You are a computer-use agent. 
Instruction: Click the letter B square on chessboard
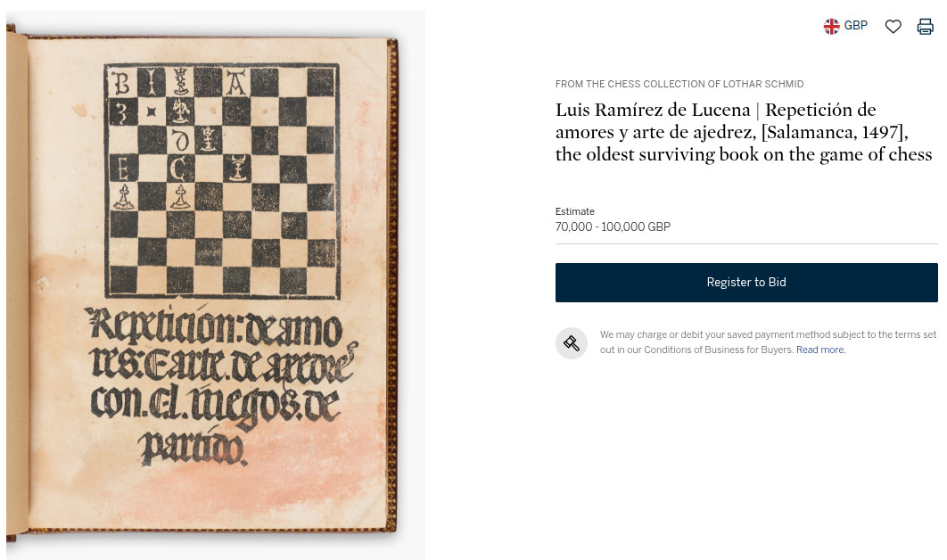[x=122, y=83]
